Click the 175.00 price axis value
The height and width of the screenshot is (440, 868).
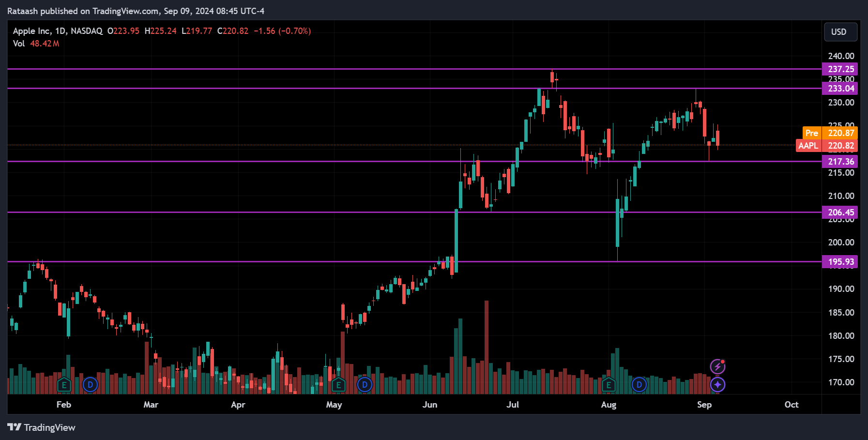coord(841,359)
